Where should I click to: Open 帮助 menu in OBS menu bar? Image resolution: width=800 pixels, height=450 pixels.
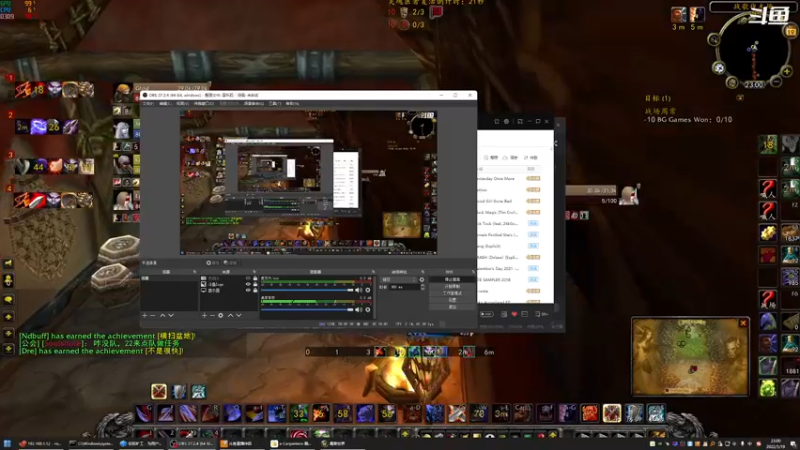coord(292,104)
